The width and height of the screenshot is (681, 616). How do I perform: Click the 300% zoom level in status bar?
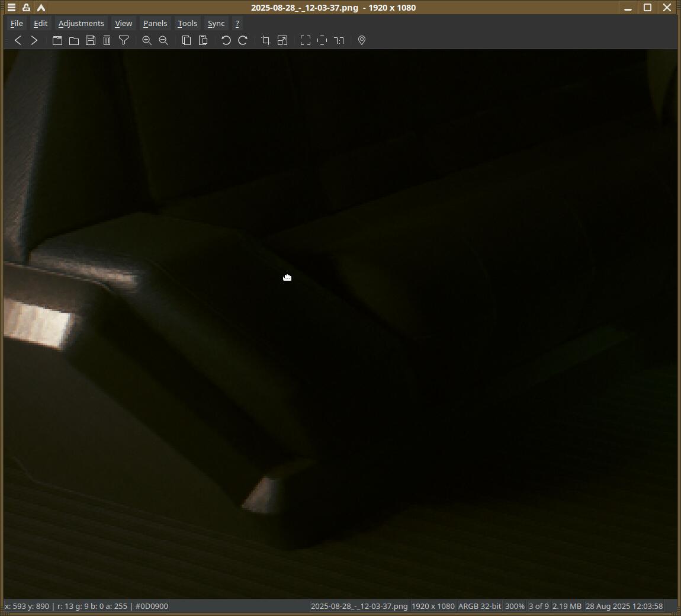click(x=515, y=606)
